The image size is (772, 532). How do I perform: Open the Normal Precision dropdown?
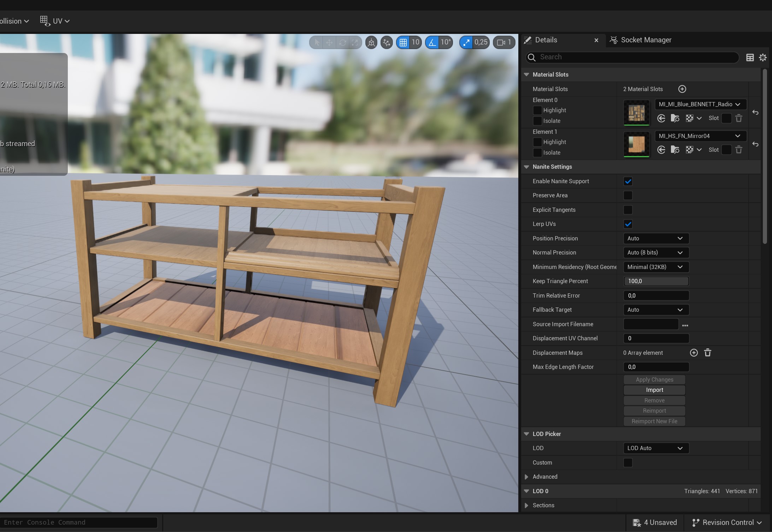[656, 252]
